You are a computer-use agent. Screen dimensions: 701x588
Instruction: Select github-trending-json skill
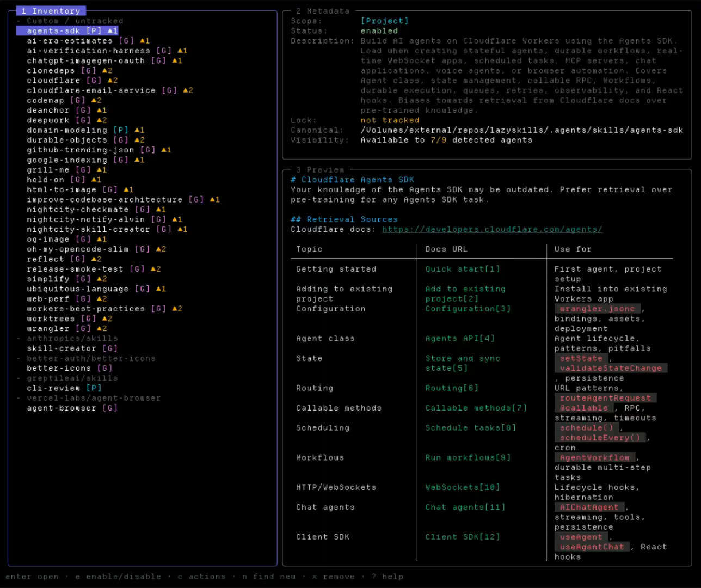coord(99,150)
